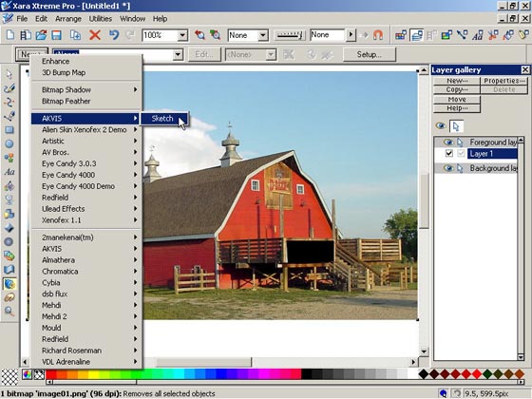Click Layer gallery Copy... button

[457, 89]
